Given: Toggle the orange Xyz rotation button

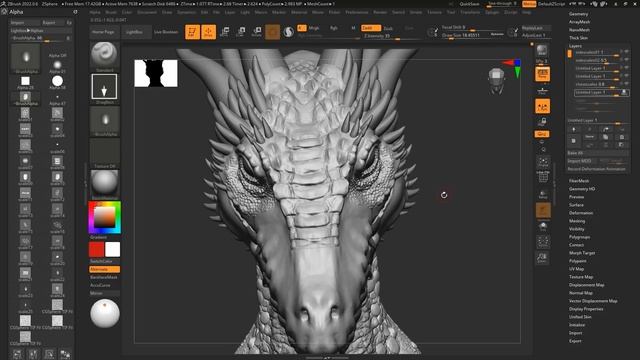Looking at the screenshot, I should tap(542, 134).
